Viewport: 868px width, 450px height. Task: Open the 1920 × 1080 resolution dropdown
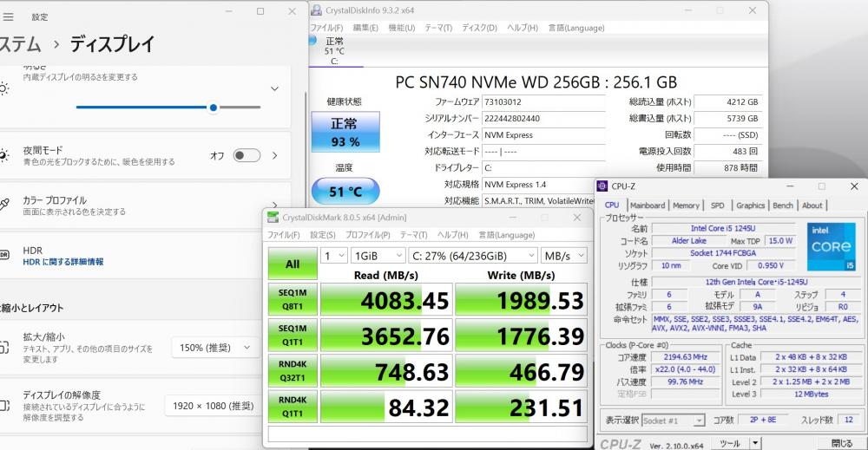click(212, 406)
